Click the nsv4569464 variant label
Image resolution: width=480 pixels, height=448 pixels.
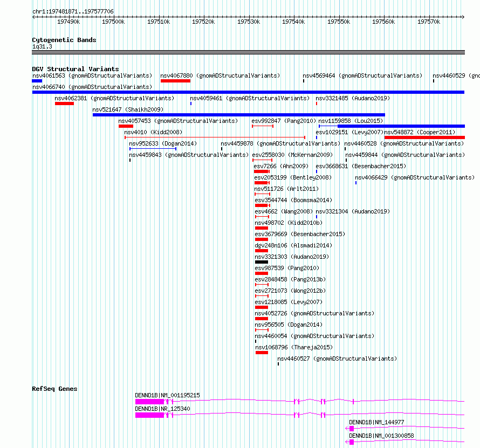[x=362, y=75]
